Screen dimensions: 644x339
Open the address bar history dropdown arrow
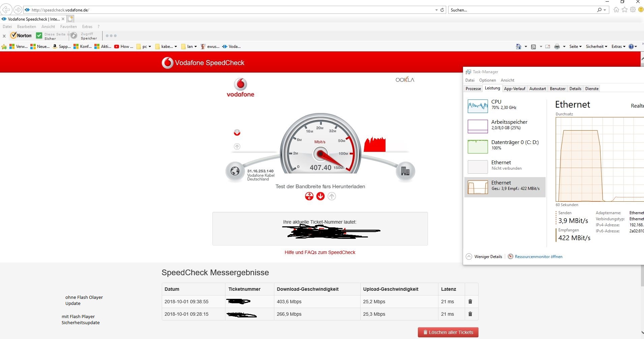point(436,10)
